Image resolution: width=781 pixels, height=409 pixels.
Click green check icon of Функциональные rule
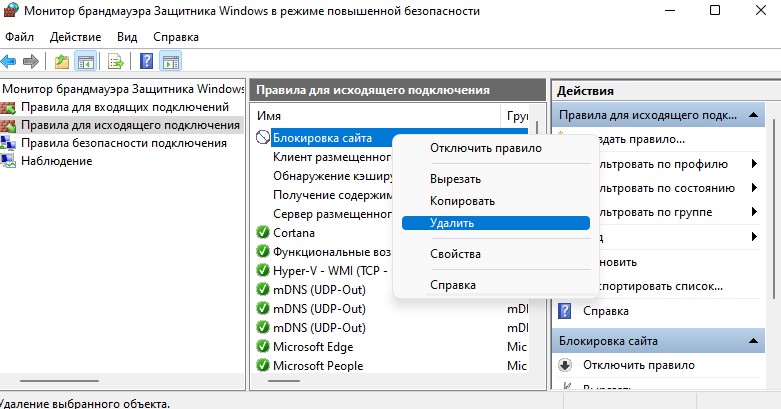coord(262,252)
